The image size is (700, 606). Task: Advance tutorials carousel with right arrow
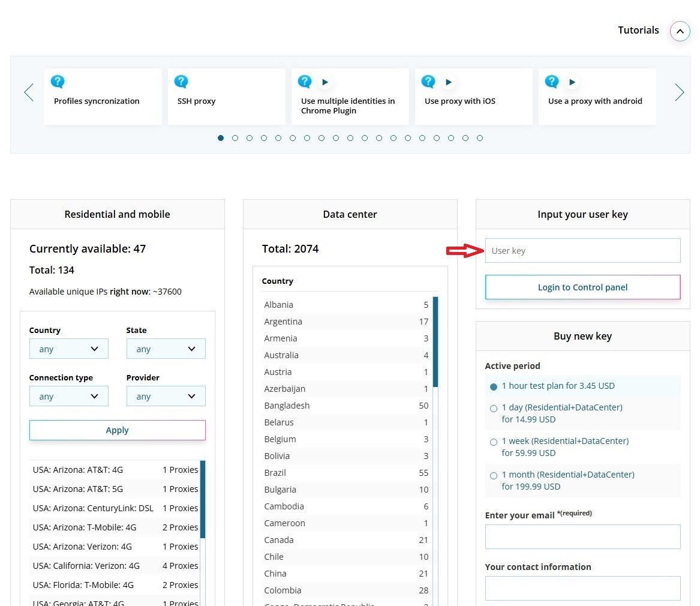[x=679, y=92]
